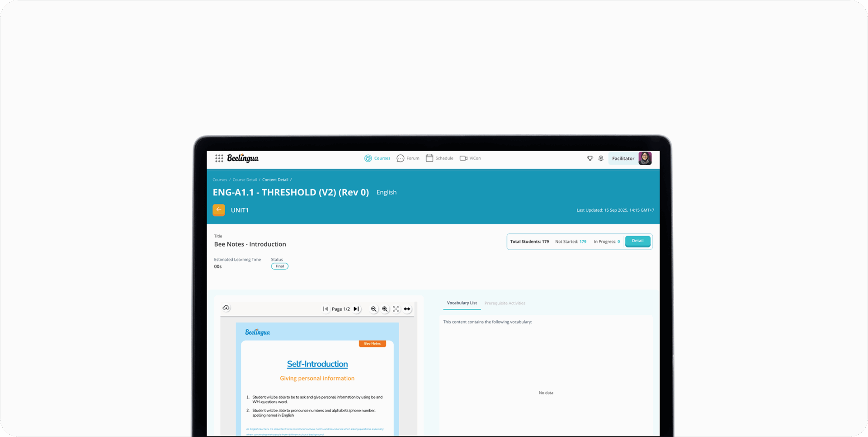
Task: Go to the Schedule page
Action: [x=439, y=158]
